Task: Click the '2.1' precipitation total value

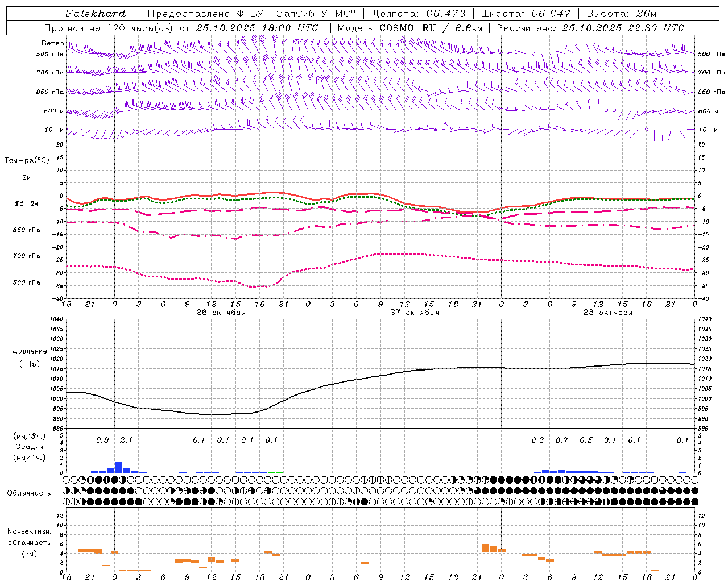Action: 126,440
